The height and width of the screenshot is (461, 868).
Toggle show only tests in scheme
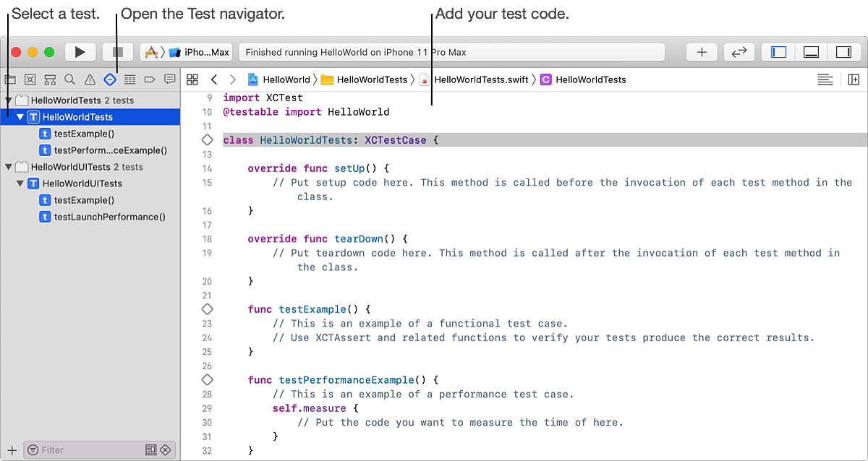click(x=150, y=449)
